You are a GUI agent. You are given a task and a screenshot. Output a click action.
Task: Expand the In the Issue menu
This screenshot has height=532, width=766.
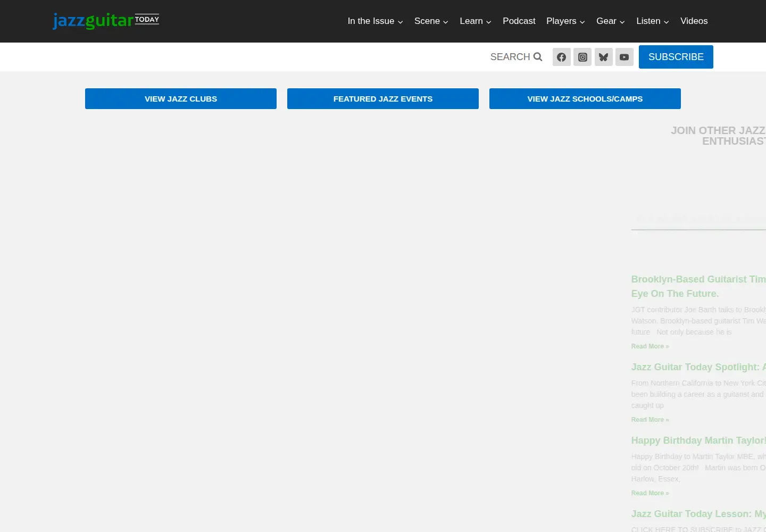[376, 21]
